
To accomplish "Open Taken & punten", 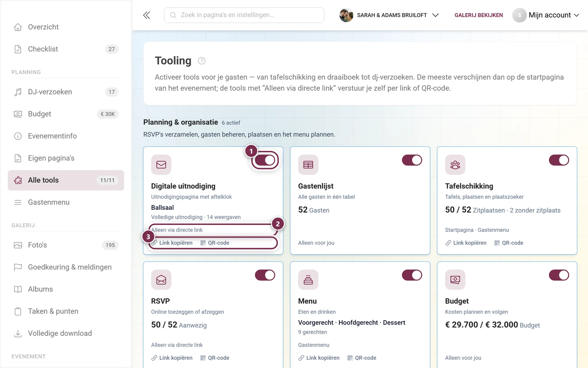I will click(x=66, y=312).
